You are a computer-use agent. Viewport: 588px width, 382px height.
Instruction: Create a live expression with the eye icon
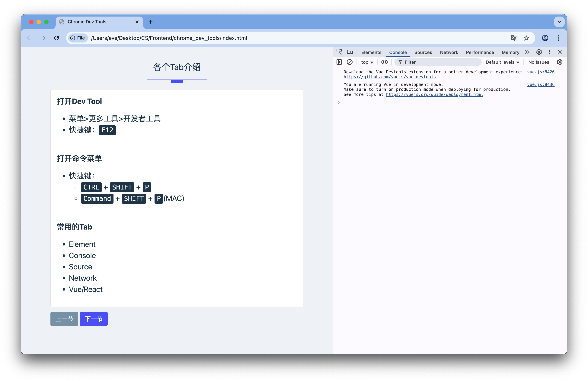[384, 62]
